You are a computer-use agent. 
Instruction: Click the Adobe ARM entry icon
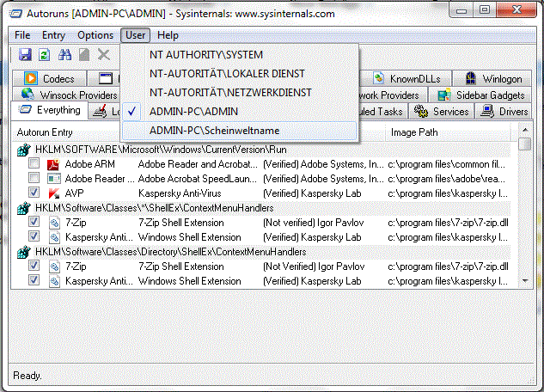(53, 164)
